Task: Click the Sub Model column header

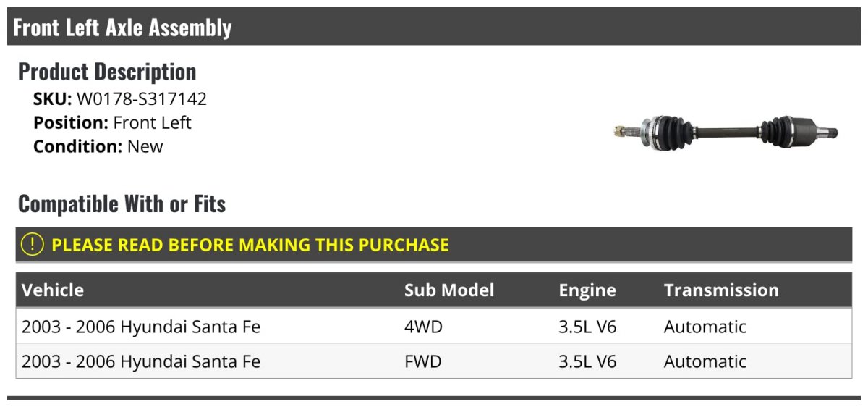Action: click(449, 290)
